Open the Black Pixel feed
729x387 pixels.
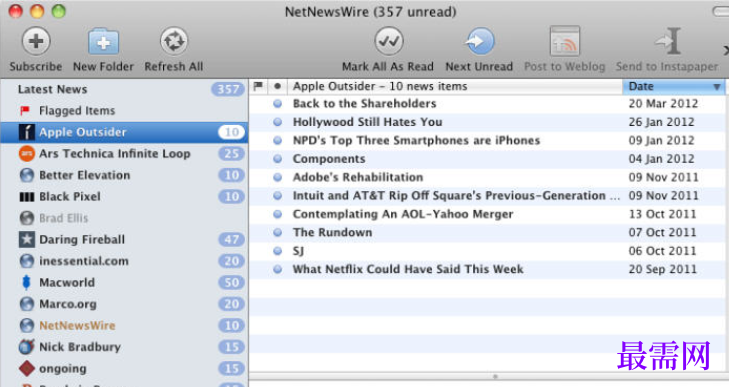[x=124, y=196]
